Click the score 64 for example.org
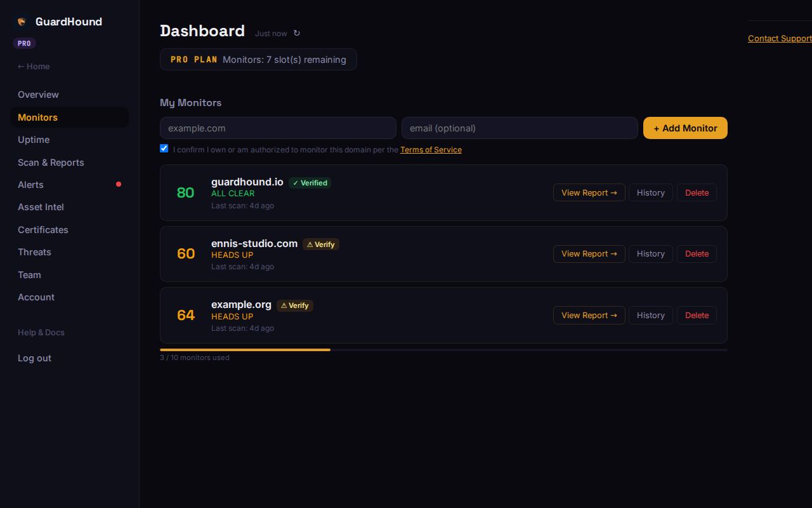 pyautogui.click(x=186, y=315)
